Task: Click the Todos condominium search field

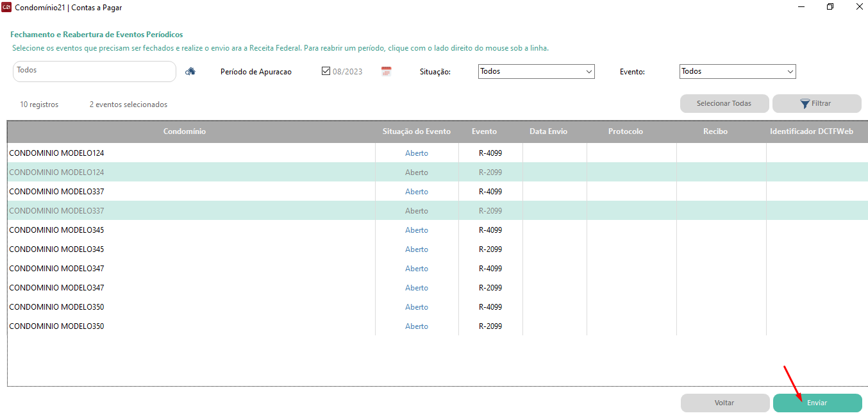Action: click(x=94, y=71)
